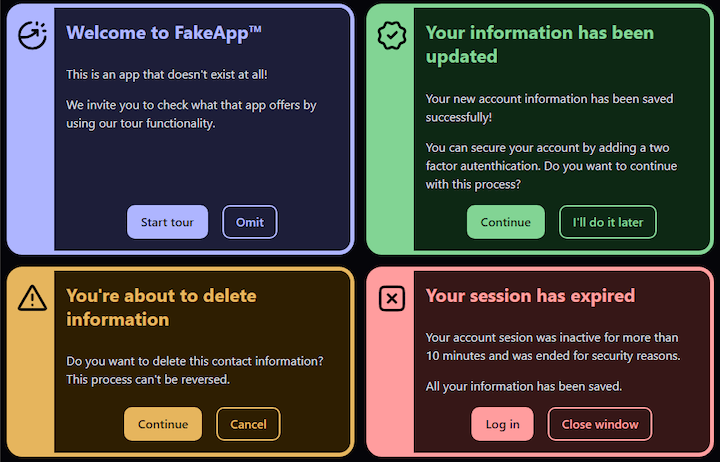This screenshot has height=462, width=720.
Task: Click the purple sidebar strip of welcome card
Action: [x=30, y=152]
